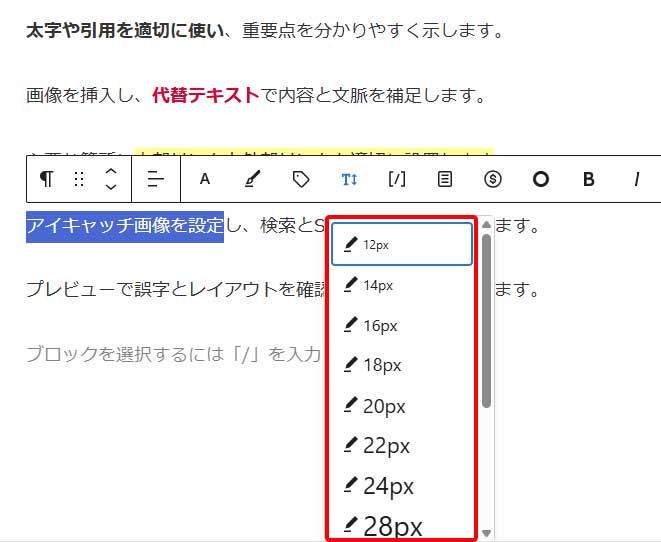Click the block drag handle dots
661x542 pixels.
79,179
